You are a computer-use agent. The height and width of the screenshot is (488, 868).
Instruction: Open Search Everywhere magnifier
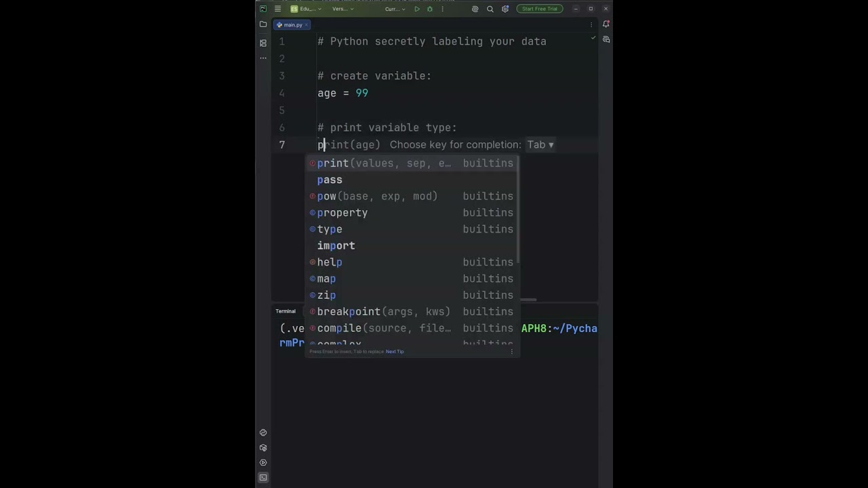tap(490, 9)
